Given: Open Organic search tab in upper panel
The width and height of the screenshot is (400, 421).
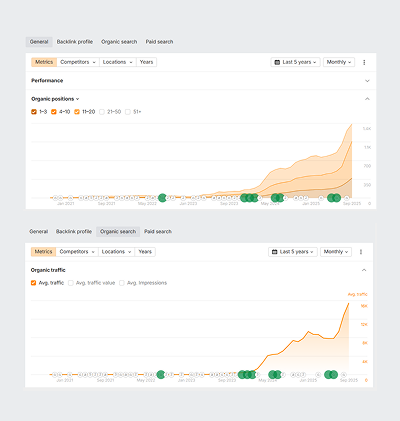Looking at the screenshot, I should click(119, 42).
